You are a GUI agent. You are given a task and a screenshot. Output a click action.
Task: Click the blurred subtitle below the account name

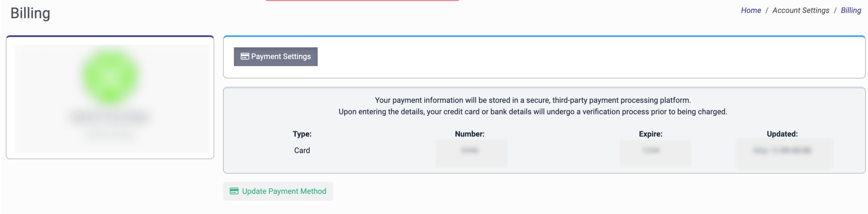pyautogui.click(x=110, y=134)
